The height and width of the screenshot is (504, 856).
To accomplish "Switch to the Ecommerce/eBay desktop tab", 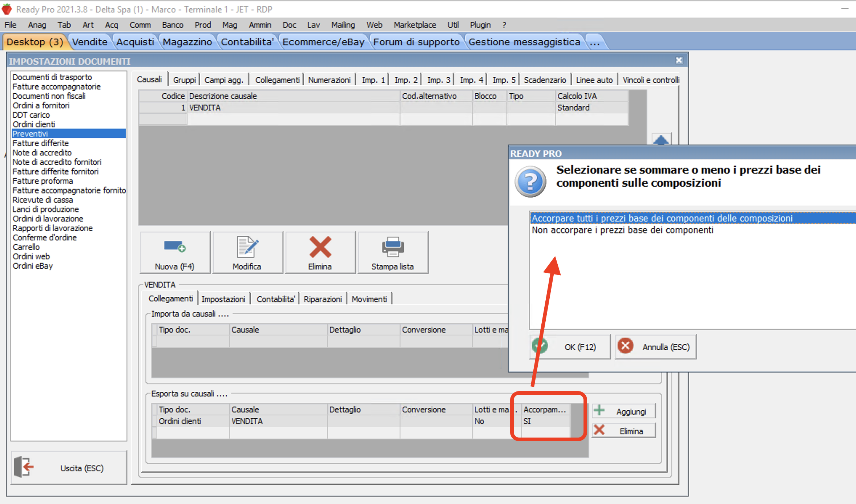I will (x=323, y=42).
